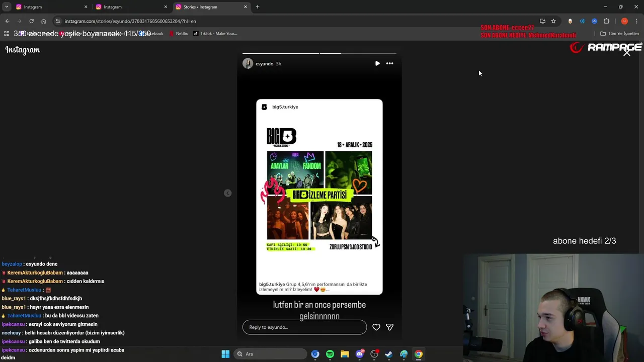Share the story via the send icon
Viewport: 644px width, 362px height.
[389, 327]
